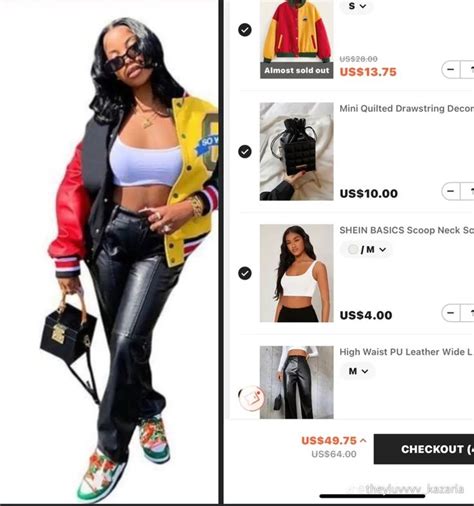Viewport: 474px width, 506px height.
Task: Decrease quantity of the US$4.00 top
Action: pyautogui.click(x=450, y=313)
